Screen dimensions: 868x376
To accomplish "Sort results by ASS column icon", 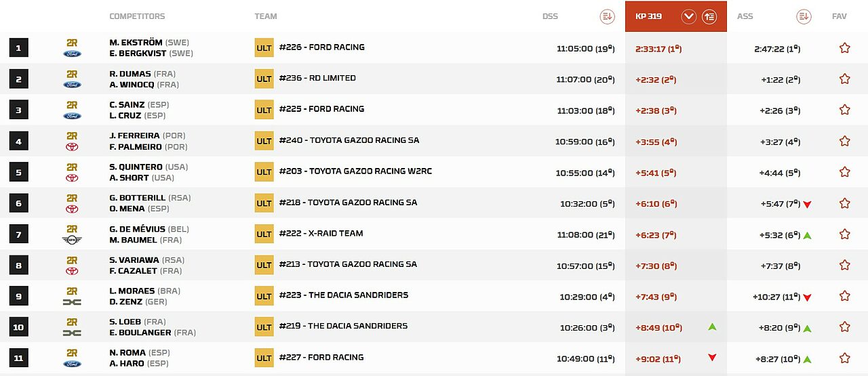I will click(804, 16).
